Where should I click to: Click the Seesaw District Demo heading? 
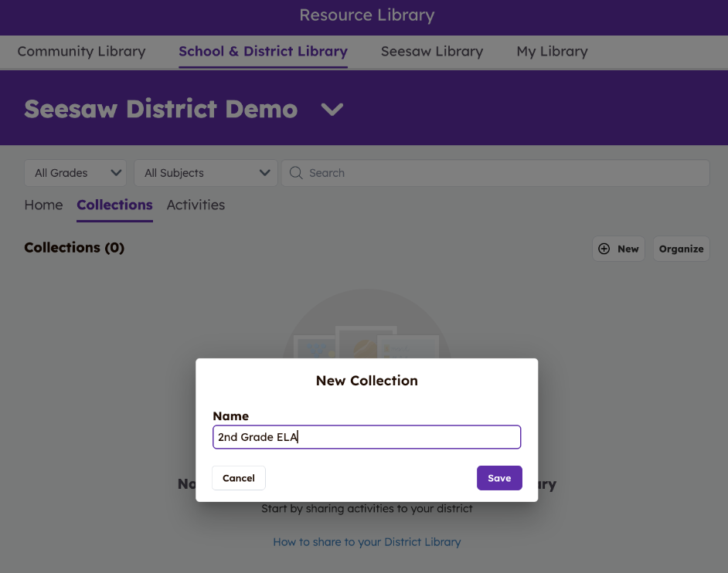pyautogui.click(x=161, y=110)
